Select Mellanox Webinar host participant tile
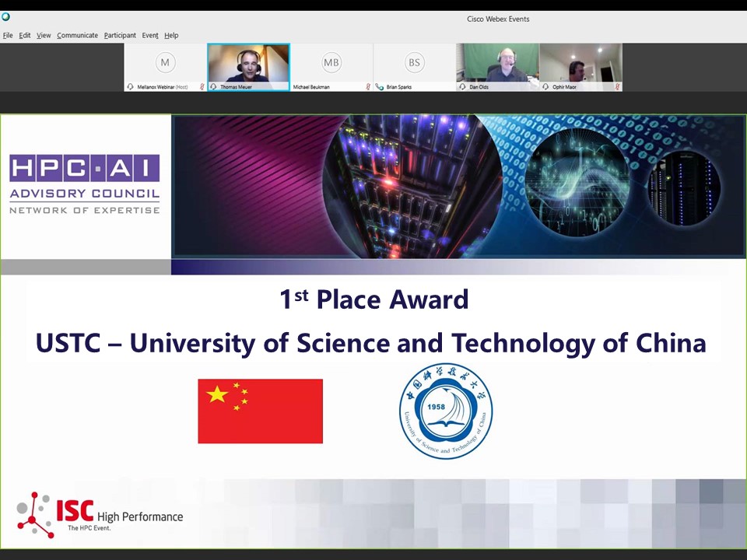 [165, 67]
